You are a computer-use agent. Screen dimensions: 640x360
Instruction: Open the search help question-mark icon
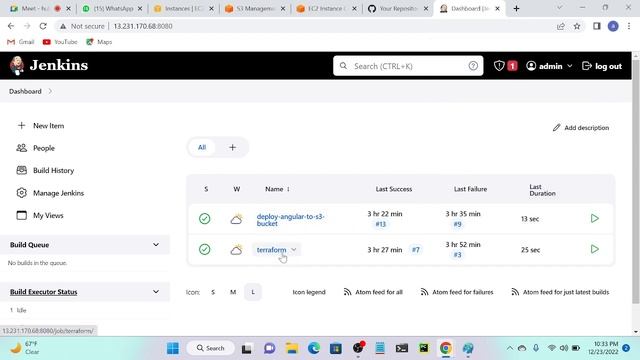473,66
